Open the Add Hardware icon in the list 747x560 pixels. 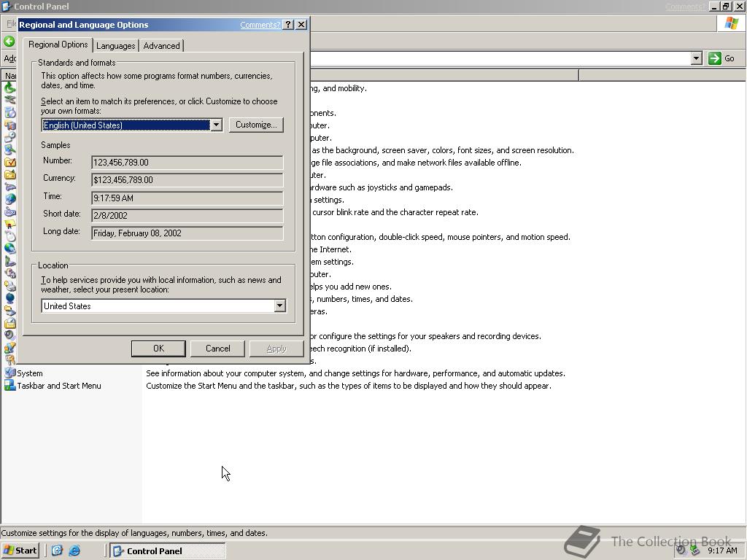point(9,100)
